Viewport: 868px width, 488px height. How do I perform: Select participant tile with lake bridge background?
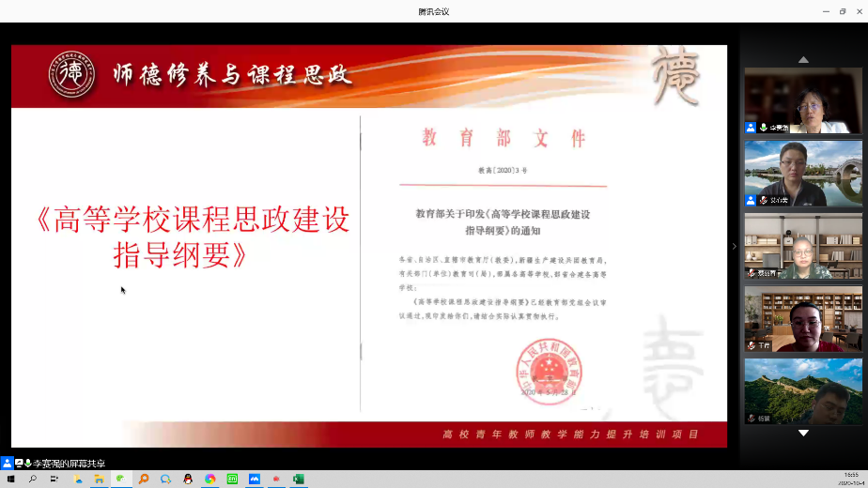[x=802, y=173]
